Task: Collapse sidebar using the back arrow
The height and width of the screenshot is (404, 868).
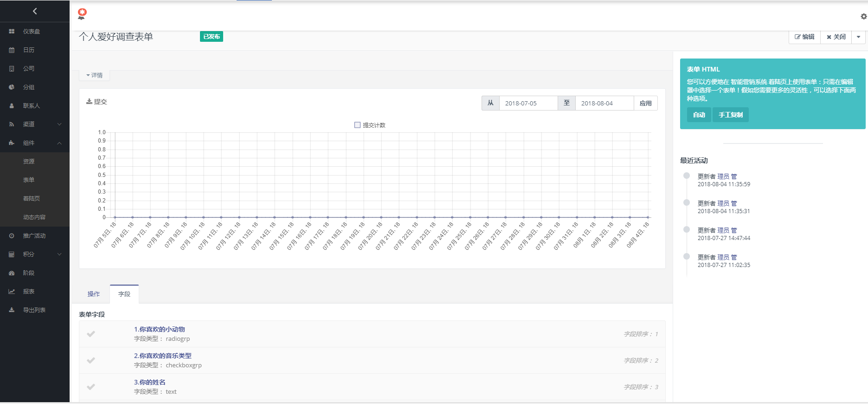Action: pyautogui.click(x=35, y=11)
